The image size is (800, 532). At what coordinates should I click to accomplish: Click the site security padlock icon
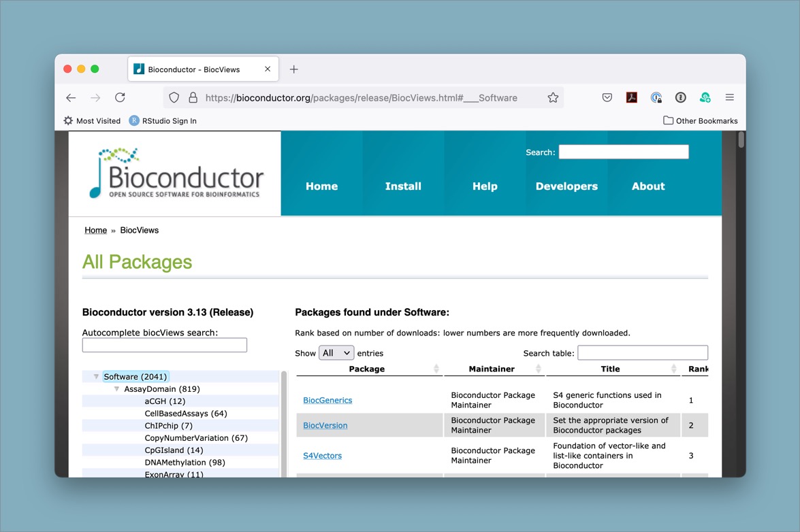coord(193,98)
